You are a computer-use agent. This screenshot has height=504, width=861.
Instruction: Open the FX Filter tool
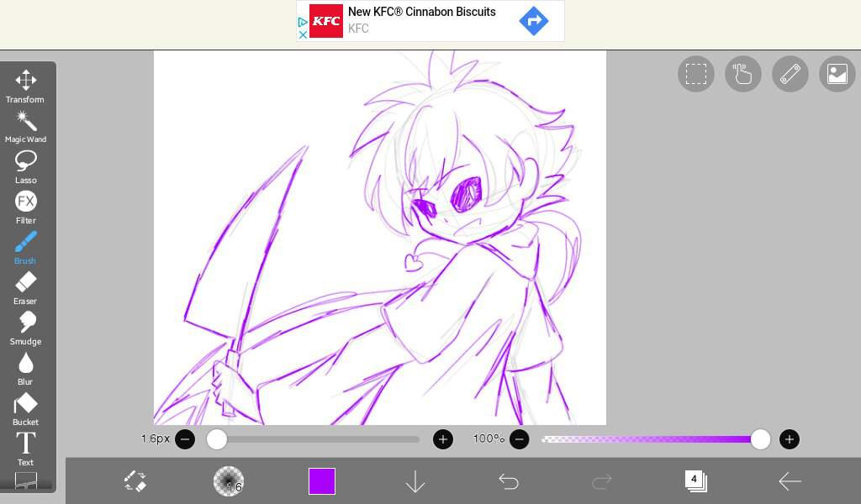coord(25,207)
